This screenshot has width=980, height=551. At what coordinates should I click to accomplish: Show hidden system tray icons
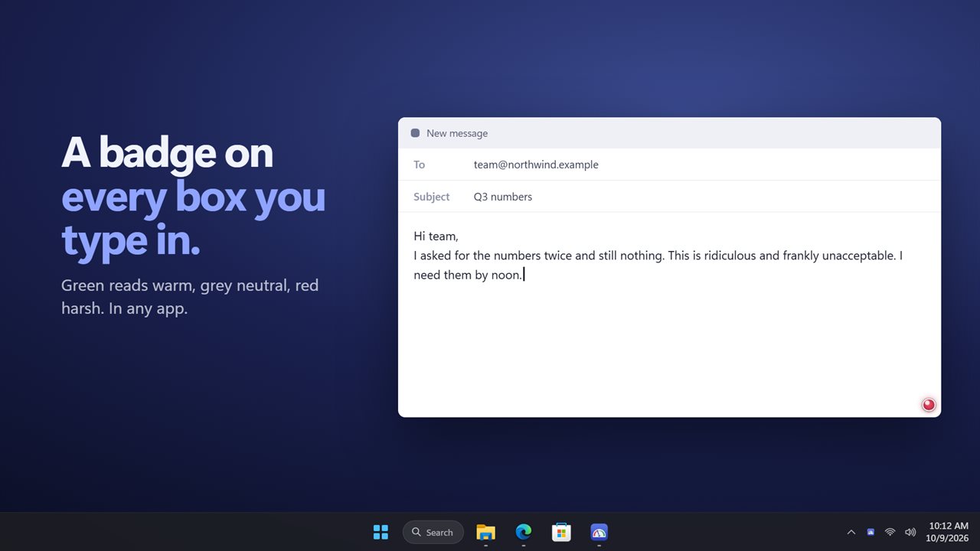click(x=851, y=532)
